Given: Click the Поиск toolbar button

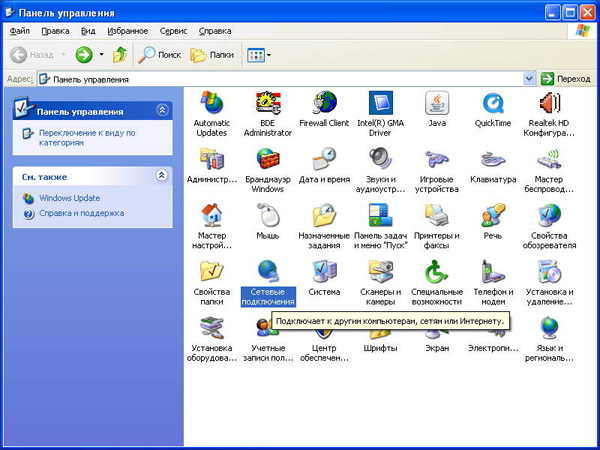Looking at the screenshot, I should coord(160,55).
